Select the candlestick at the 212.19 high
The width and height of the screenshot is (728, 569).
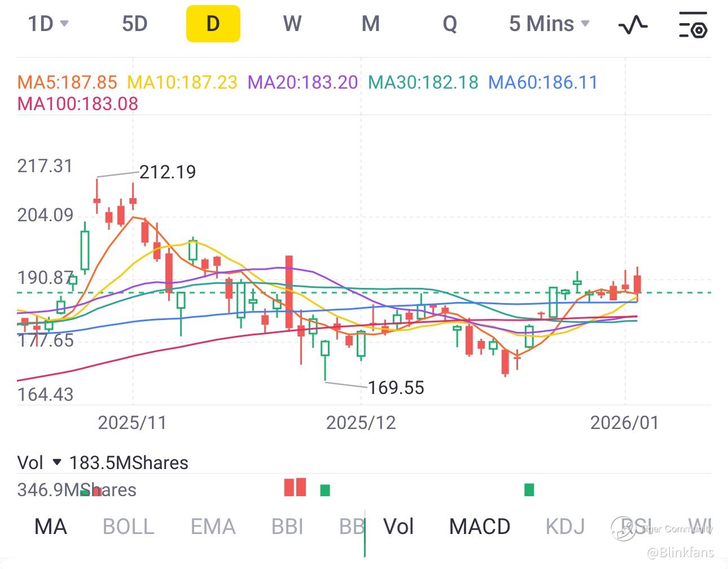tap(97, 196)
